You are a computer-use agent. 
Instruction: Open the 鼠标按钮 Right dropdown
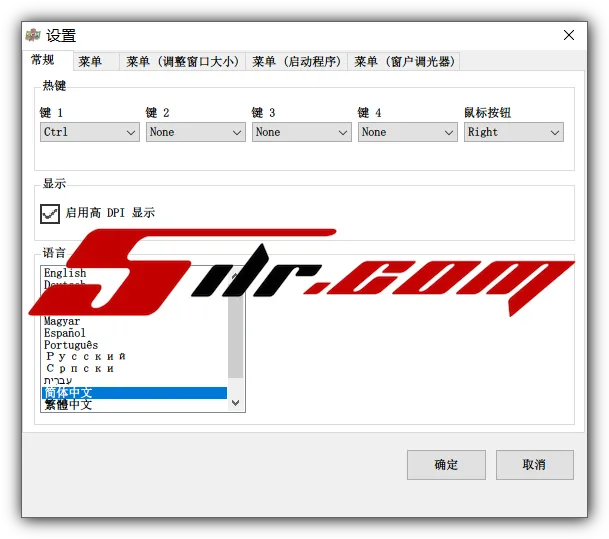coord(514,132)
